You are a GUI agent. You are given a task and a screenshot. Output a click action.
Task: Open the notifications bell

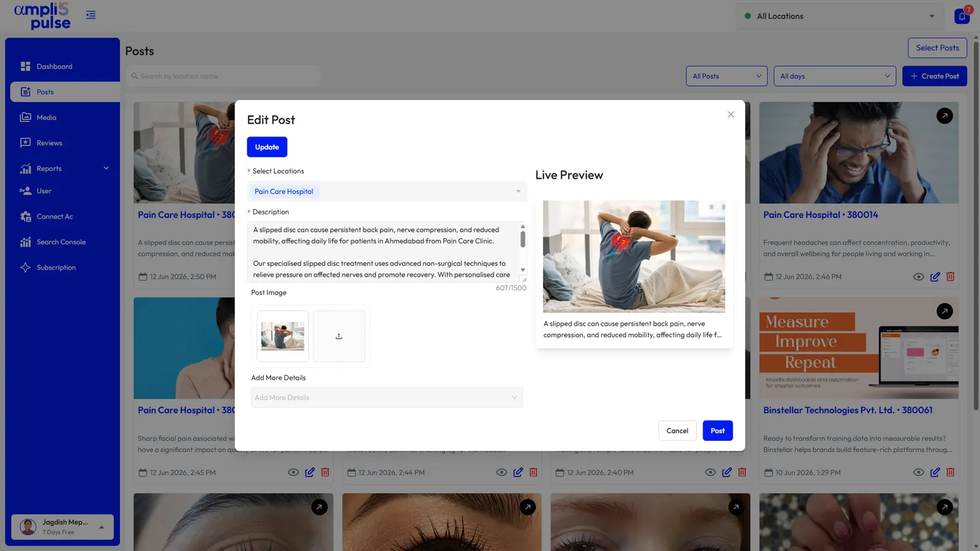pyautogui.click(x=962, y=16)
